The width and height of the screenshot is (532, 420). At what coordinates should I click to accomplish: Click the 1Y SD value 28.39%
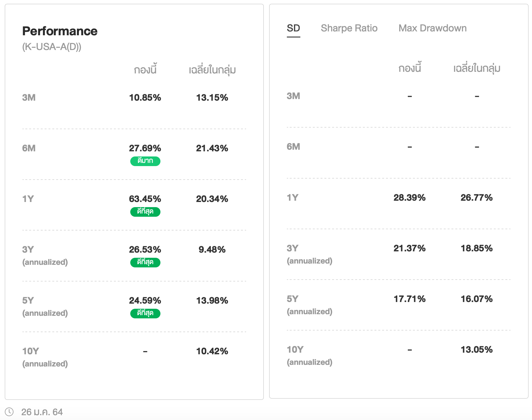click(409, 197)
